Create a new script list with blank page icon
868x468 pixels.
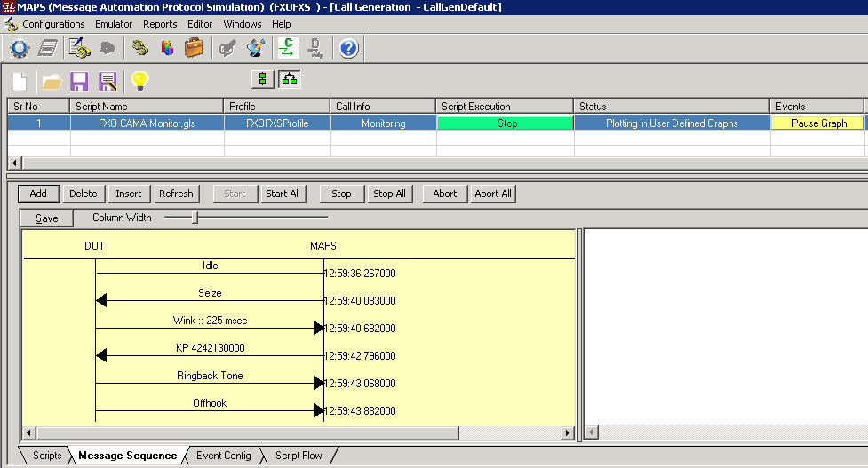[x=20, y=82]
